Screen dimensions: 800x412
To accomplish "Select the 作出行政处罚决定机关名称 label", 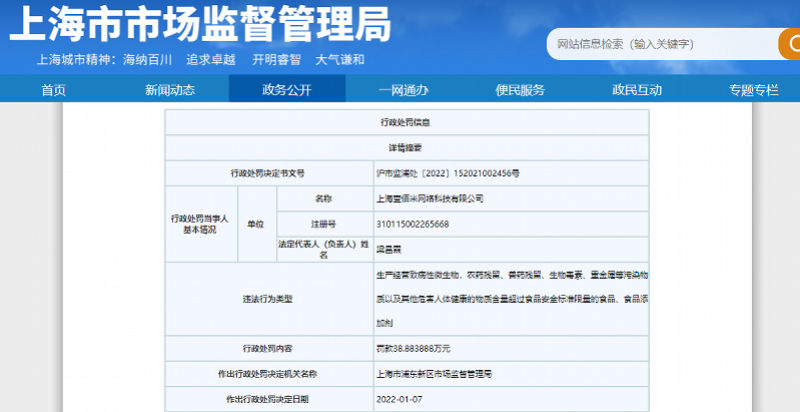I will [269, 374].
